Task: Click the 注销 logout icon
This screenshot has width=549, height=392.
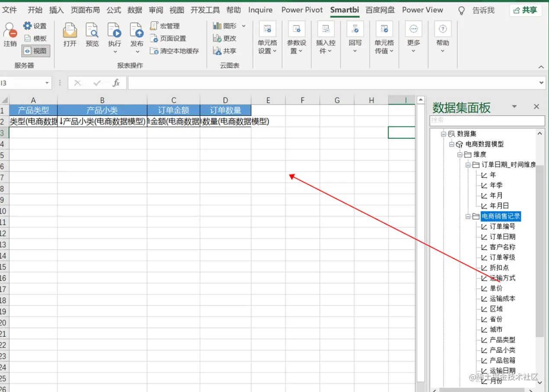Action: pos(10,31)
